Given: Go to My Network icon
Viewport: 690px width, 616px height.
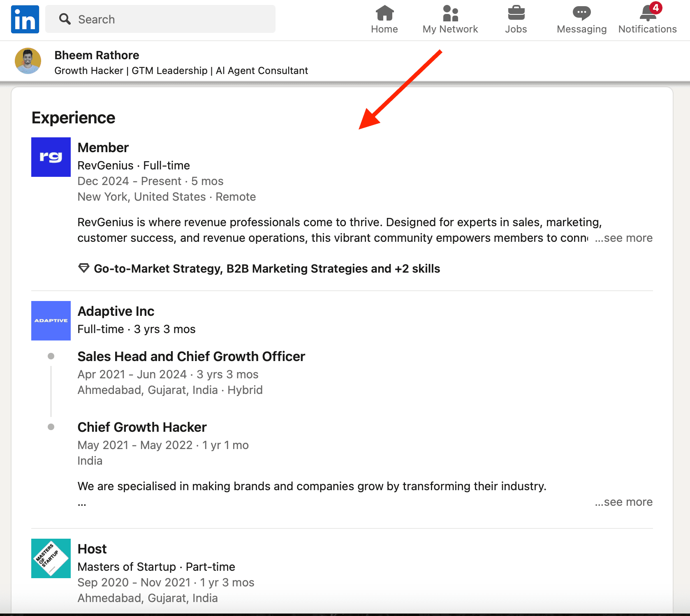Looking at the screenshot, I should coord(450,13).
